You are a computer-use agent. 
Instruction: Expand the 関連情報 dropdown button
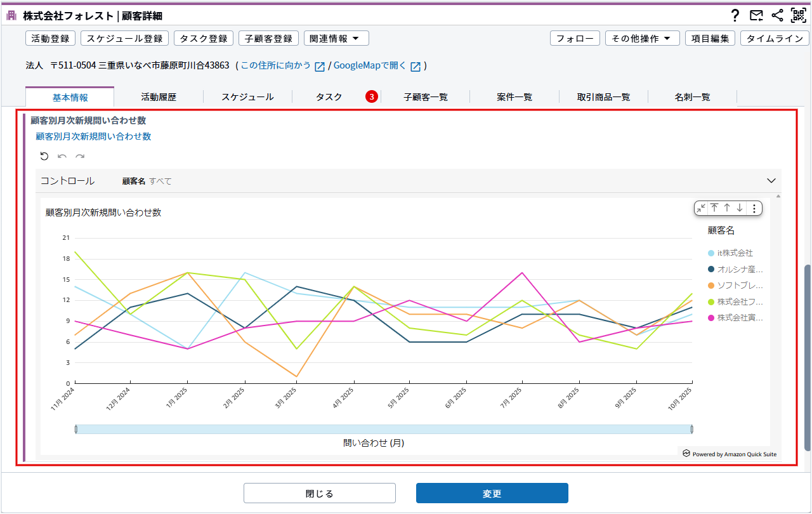(336, 38)
